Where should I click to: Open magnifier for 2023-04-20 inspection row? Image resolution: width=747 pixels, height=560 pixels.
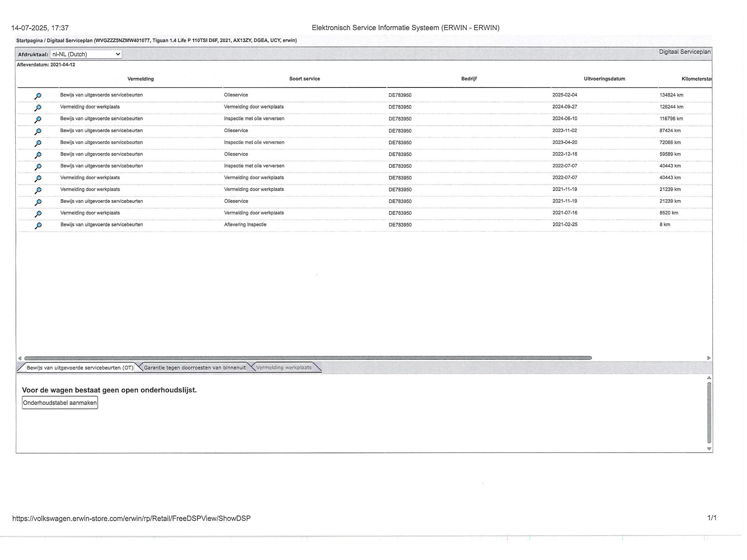click(x=38, y=143)
